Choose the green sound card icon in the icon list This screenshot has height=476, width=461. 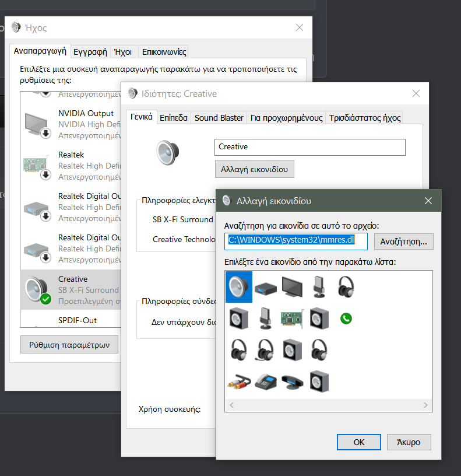293,318
